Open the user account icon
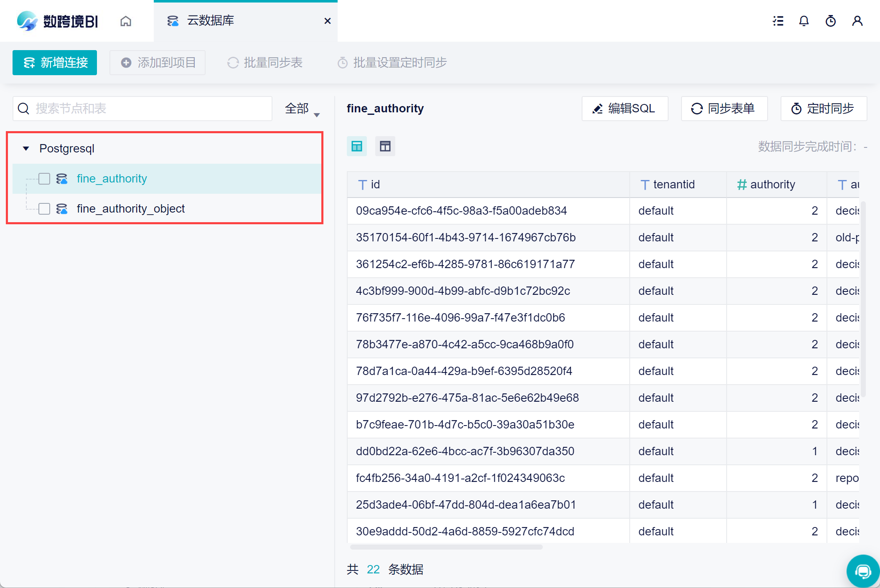The width and height of the screenshot is (880, 588). (857, 21)
